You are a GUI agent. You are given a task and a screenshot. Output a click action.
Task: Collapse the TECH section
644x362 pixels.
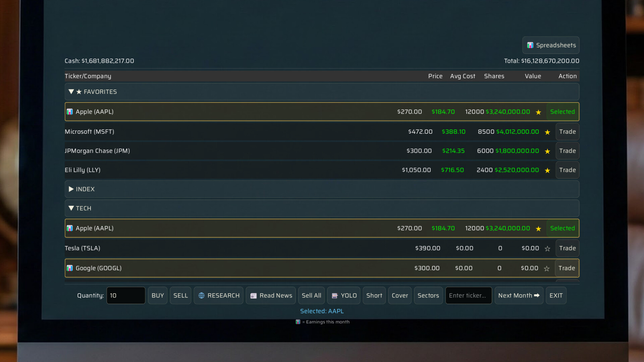tap(322, 208)
